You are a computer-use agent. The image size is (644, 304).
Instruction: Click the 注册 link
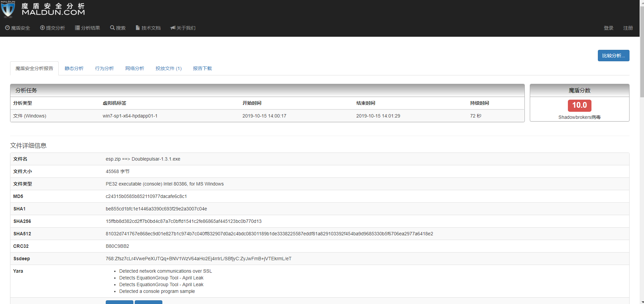628,28
